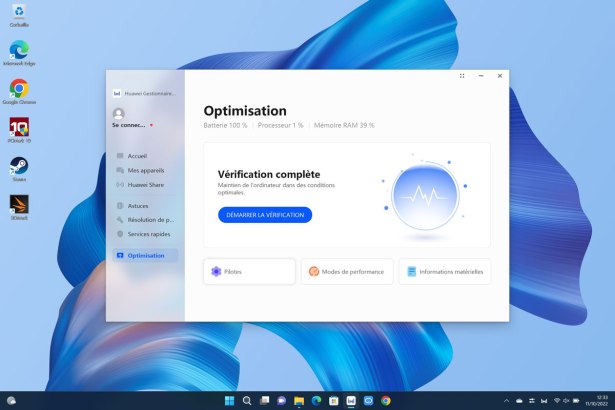Open PCMark 10 desktop shortcut
The height and width of the screenshot is (410, 615).
[19, 130]
